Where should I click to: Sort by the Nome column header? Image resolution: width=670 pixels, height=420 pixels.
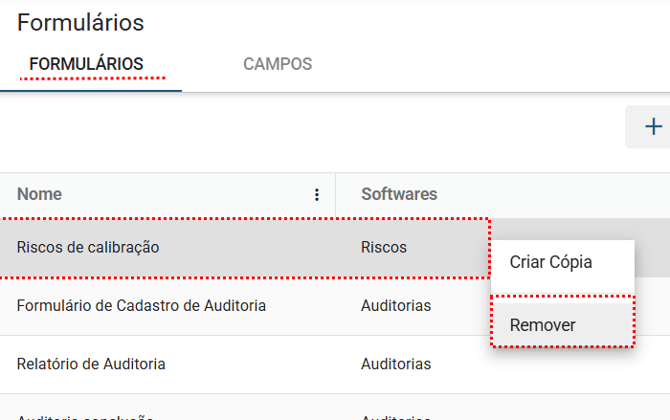(40, 194)
